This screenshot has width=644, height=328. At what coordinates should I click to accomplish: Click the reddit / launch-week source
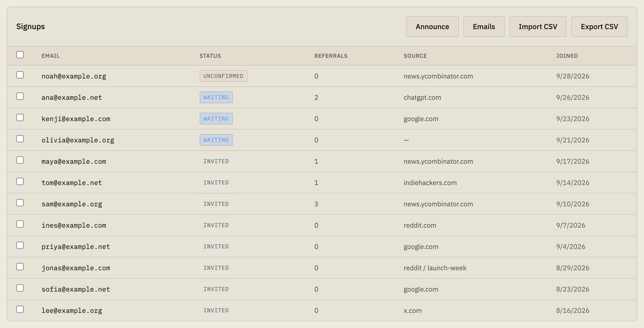[435, 268]
